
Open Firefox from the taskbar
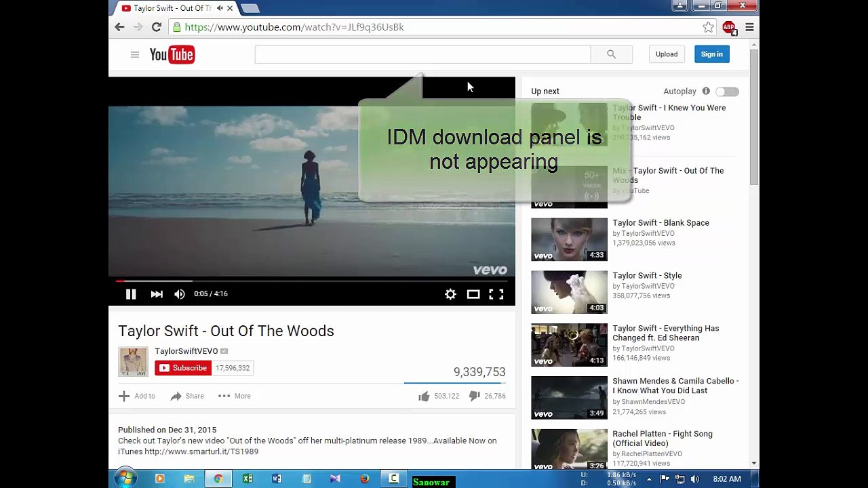[364, 479]
